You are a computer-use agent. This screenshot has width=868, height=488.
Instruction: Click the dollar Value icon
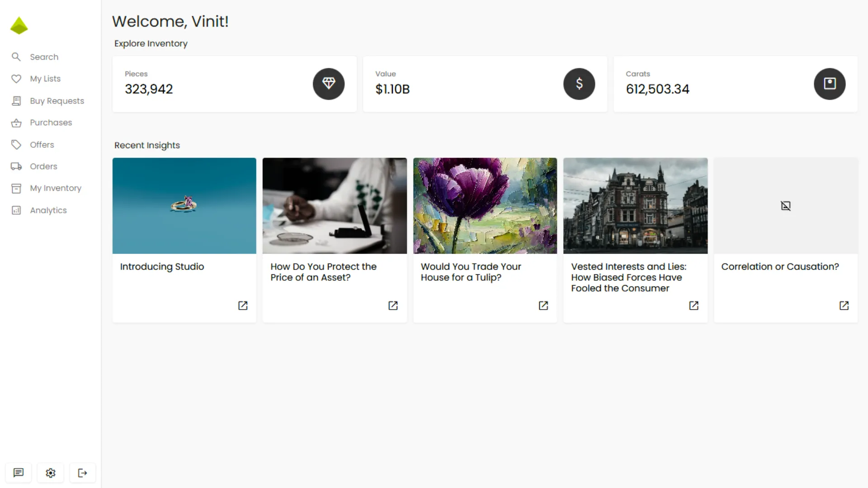click(579, 84)
